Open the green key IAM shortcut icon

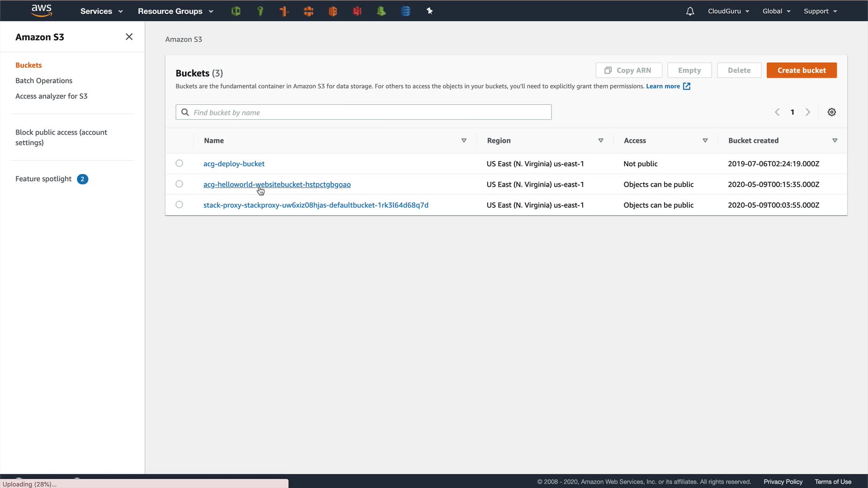pyautogui.click(x=260, y=11)
